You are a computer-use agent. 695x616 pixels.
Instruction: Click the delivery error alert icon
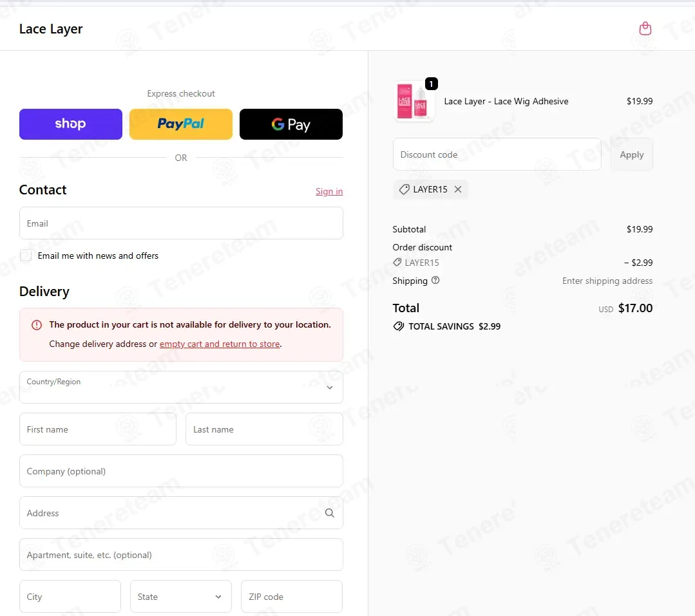pyautogui.click(x=37, y=325)
